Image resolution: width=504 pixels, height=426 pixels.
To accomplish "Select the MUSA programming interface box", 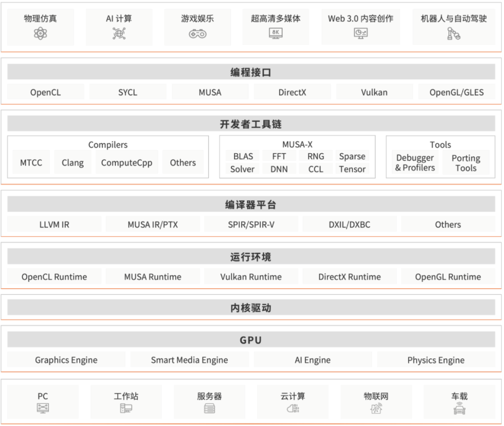I will pos(210,92).
